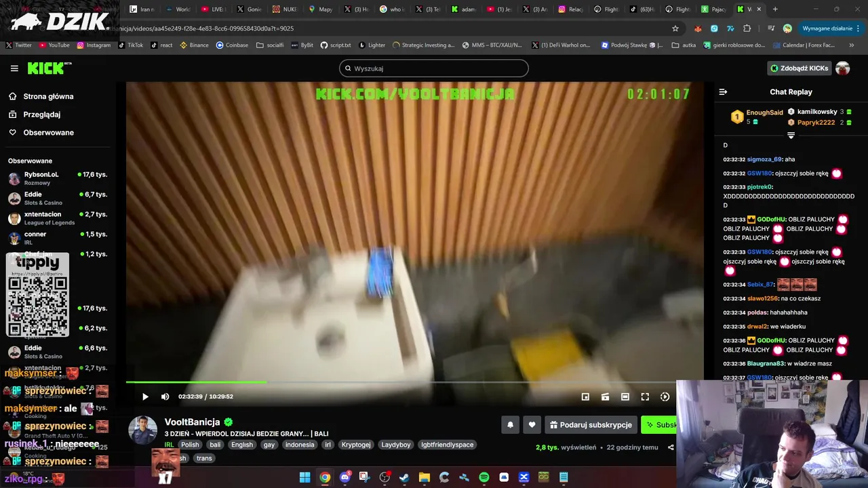The height and width of the screenshot is (488, 868).
Task: Follow VooltBanicja with the heart button
Action: pos(532,425)
